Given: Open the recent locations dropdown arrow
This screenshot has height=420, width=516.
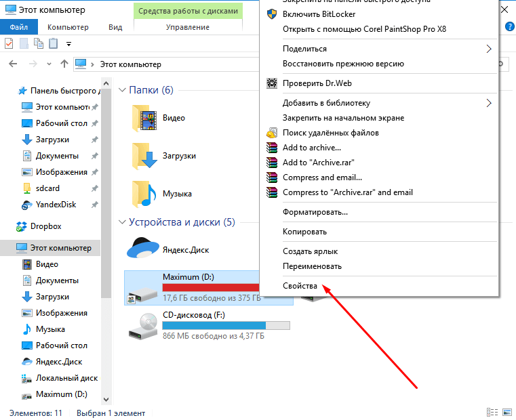Looking at the screenshot, I should point(49,64).
